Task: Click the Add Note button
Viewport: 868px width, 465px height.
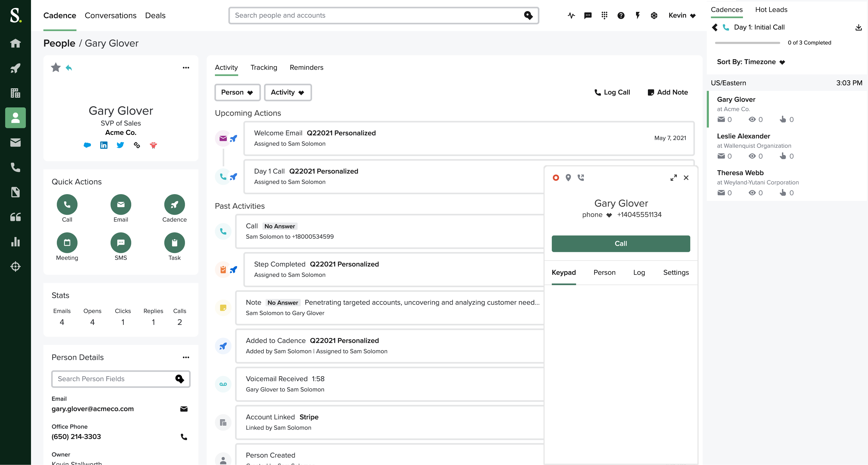Action: [668, 92]
